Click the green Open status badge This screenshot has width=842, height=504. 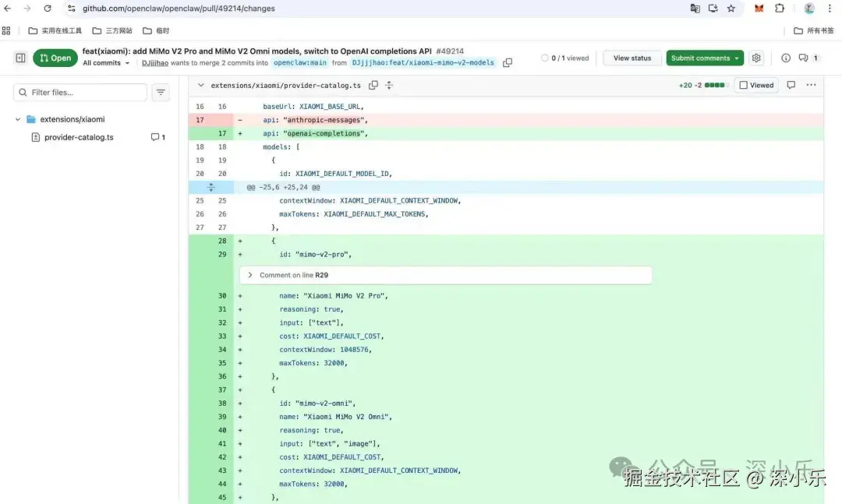click(55, 58)
